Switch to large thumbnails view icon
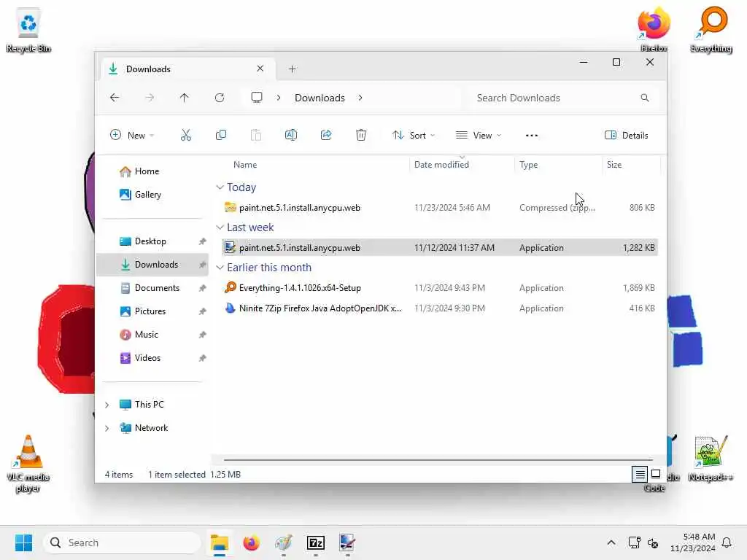 (x=656, y=474)
